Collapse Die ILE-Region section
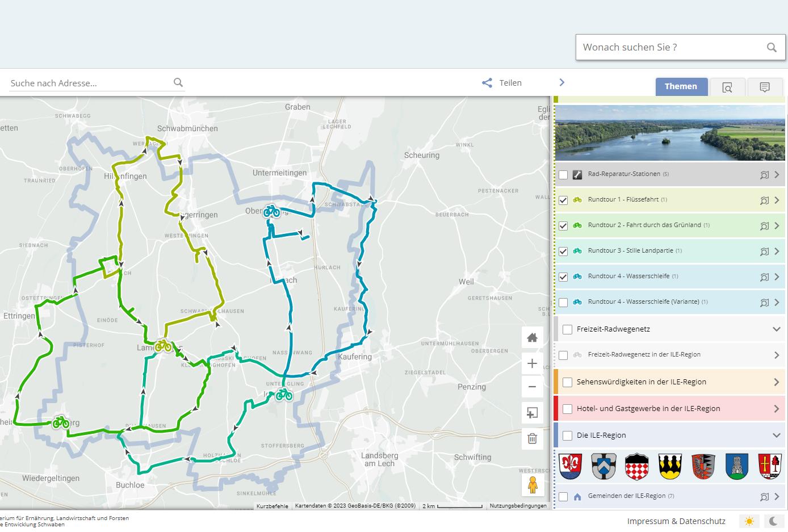788x532 pixels. tap(776, 435)
